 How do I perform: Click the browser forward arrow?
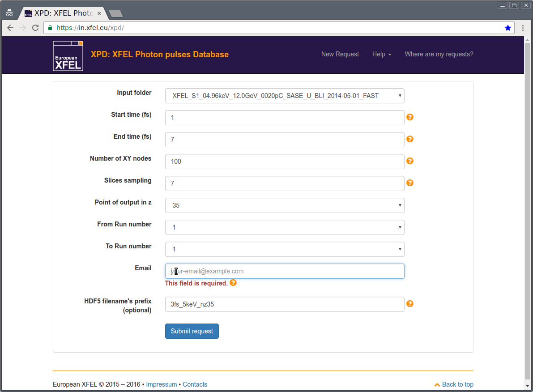(x=23, y=28)
